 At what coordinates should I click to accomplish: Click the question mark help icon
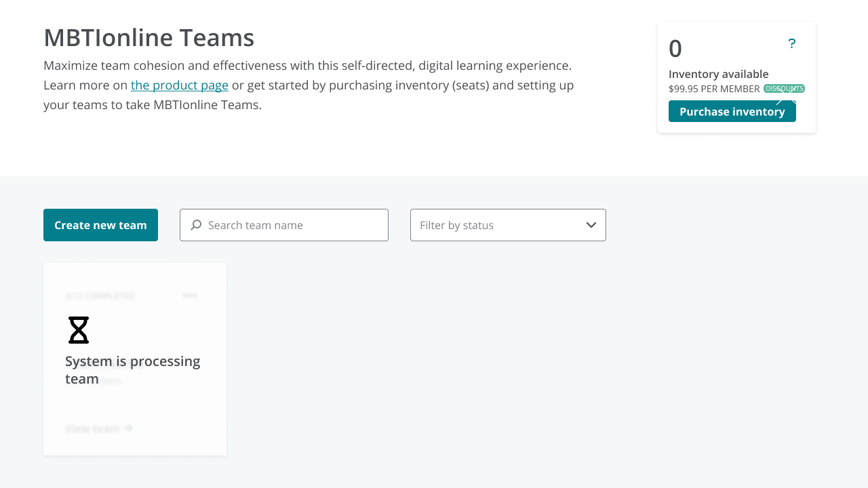791,44
